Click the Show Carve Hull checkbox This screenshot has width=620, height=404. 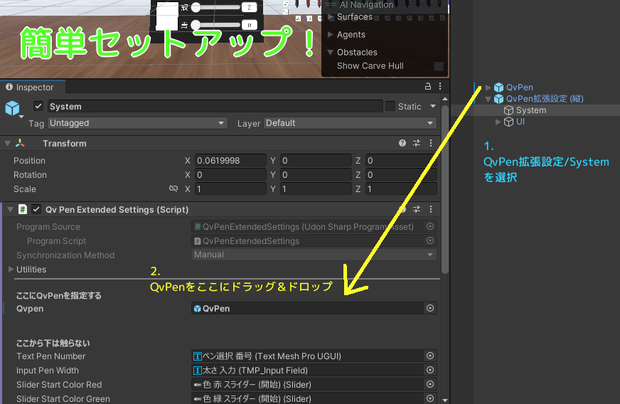tap(439, 66)
